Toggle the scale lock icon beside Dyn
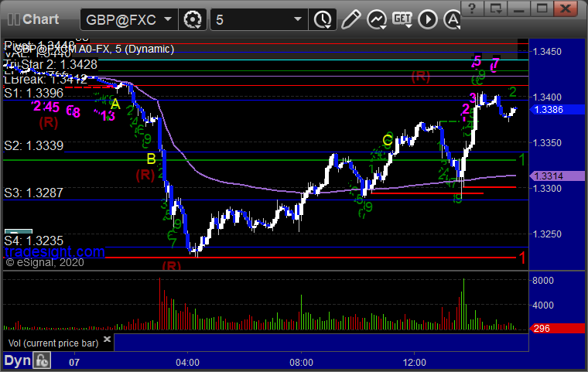 [x=42, y=360]
